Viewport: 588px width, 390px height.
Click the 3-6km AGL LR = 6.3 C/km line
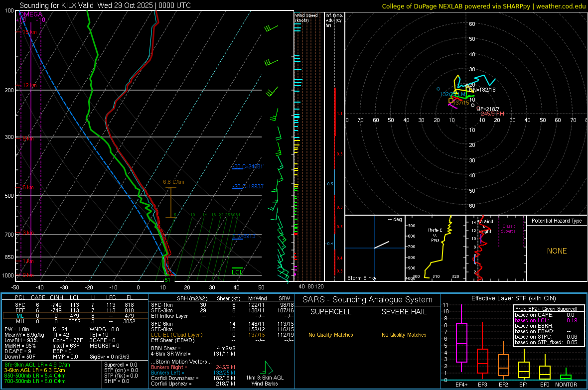pos(34,371)
